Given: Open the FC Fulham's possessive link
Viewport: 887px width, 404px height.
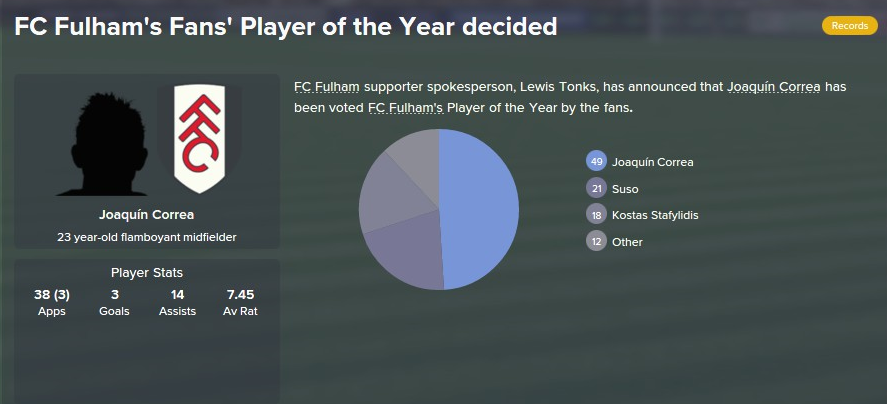Looking at the screenshot, I should [405, 108].
